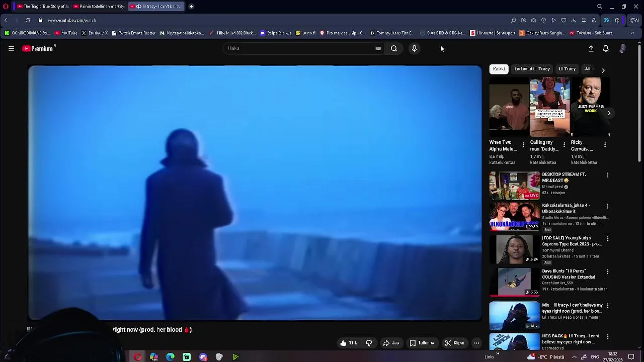
Task: Advance the Shorts shelf with next arrow
Action: coord(609,113)
